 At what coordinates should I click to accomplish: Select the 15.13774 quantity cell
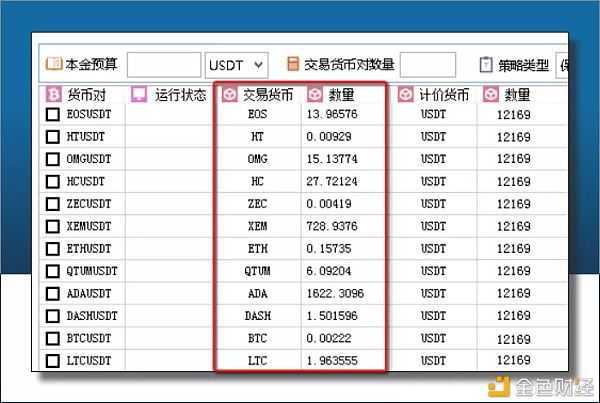click(342, 159)
